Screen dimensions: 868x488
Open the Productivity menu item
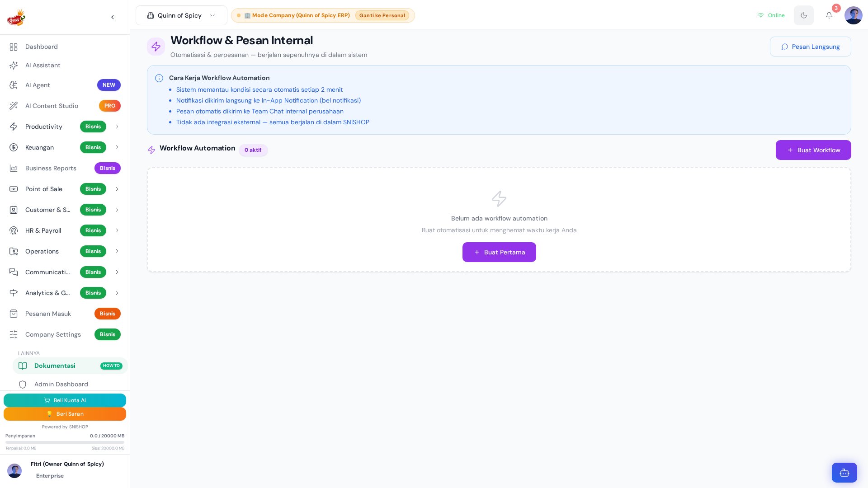tap(65, 127)
